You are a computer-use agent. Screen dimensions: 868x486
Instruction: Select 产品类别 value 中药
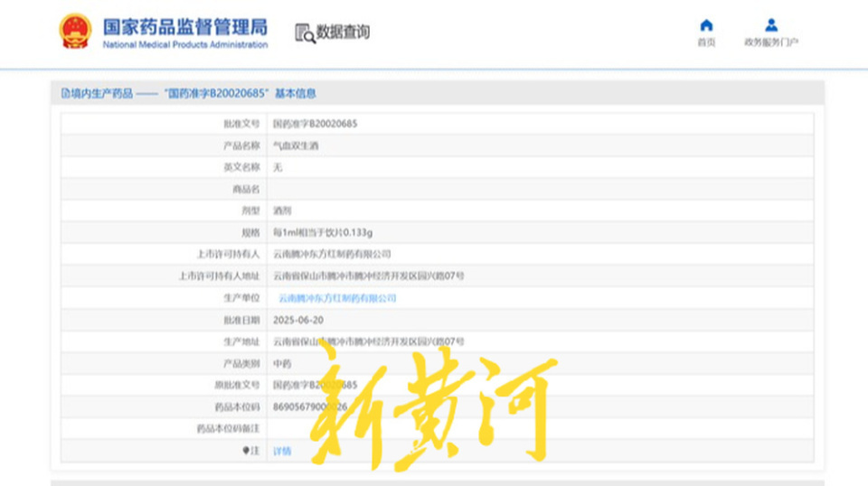click(282, 364)
